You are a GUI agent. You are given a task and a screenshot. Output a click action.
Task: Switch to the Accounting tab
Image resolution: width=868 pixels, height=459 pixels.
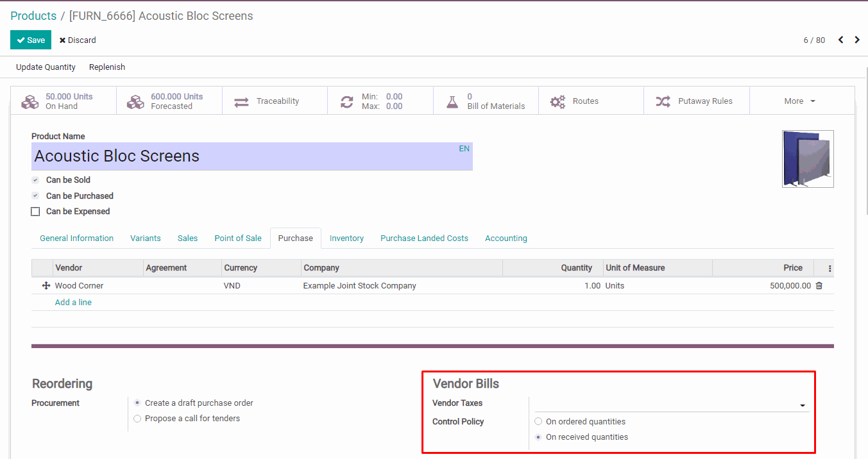pos(506,238)
